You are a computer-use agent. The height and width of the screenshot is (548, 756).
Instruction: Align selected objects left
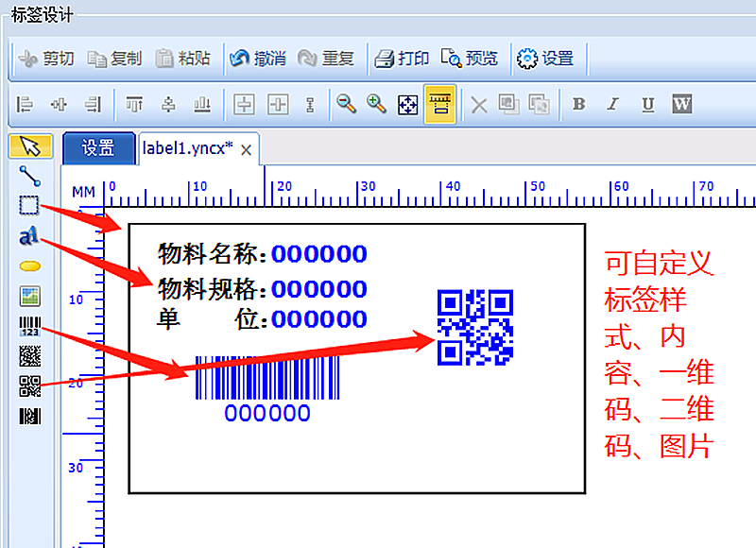pyautogui.click(x=26, y=104)
